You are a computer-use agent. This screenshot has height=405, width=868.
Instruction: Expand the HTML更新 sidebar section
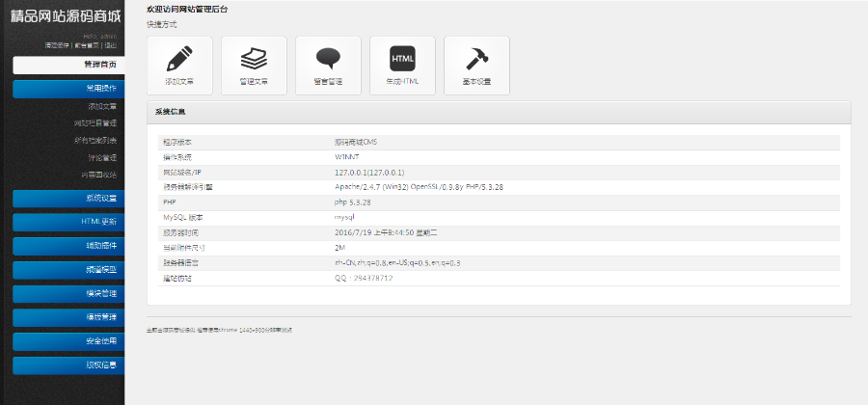(x=69, y=222)
